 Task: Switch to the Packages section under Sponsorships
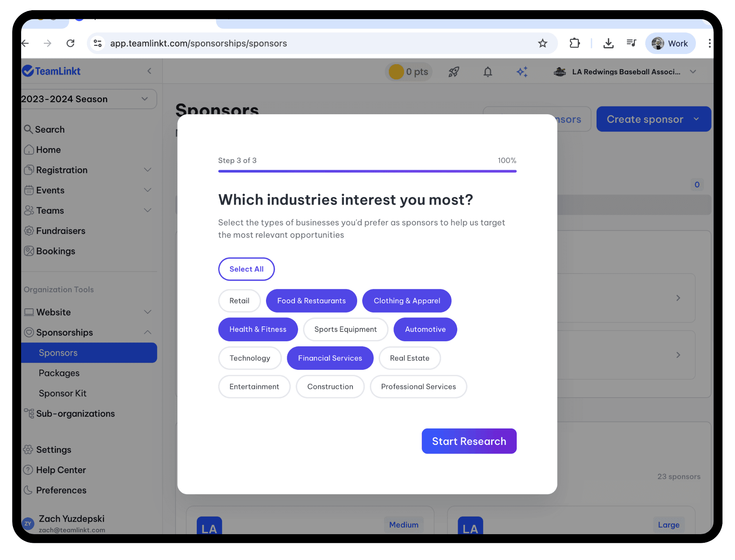[59, 373]
